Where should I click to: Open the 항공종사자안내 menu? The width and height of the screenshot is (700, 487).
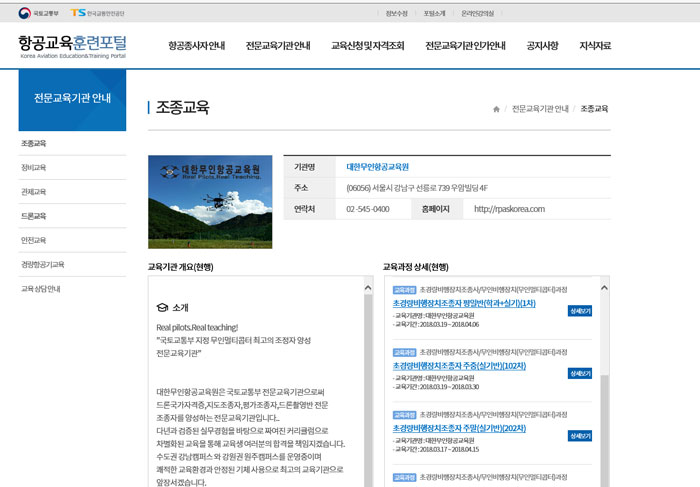[196, 46]
